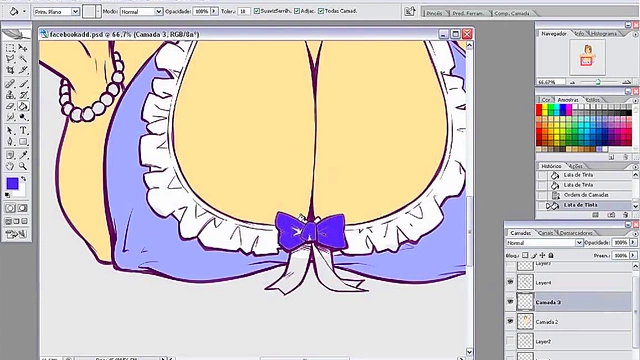
Task: Open the layers Preen. fill arrow
Action: (633, 255)
